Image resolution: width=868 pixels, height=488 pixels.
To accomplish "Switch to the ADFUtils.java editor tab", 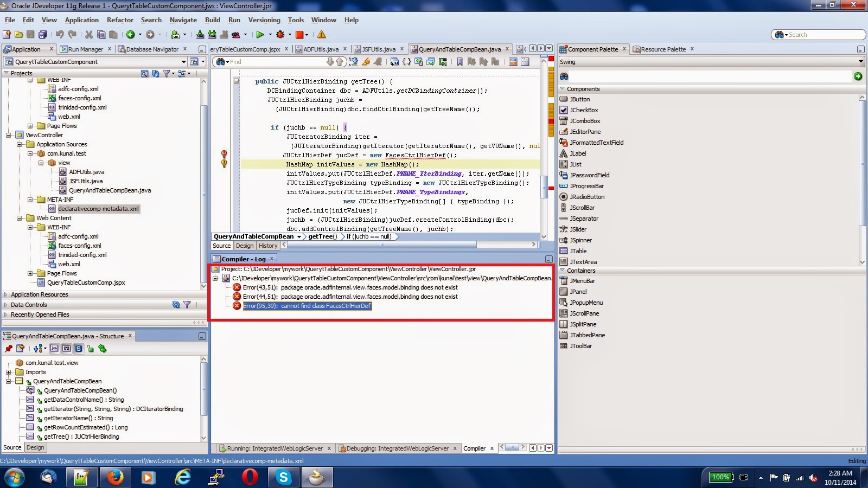I will [x=320, y=49].
